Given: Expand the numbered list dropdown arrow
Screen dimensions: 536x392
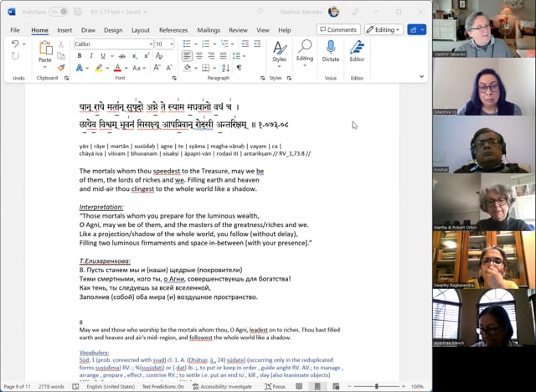Looking at the screenshot, I should pos(214,44).
